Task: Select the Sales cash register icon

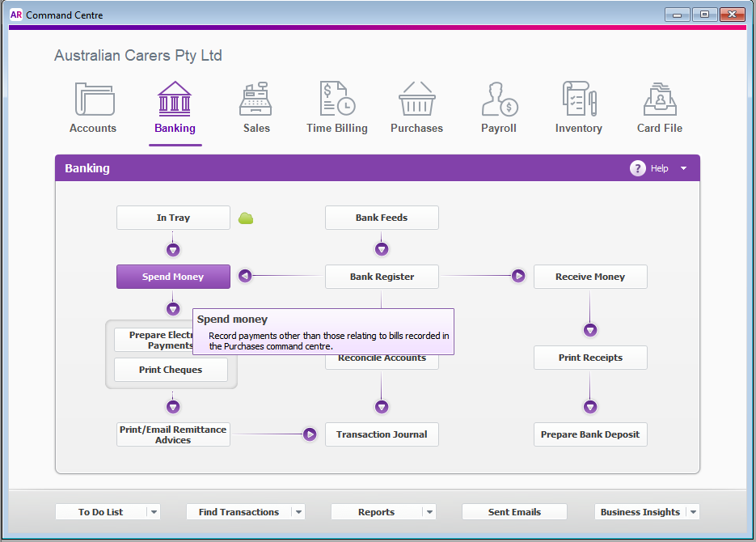Action: tap(256, 100)
